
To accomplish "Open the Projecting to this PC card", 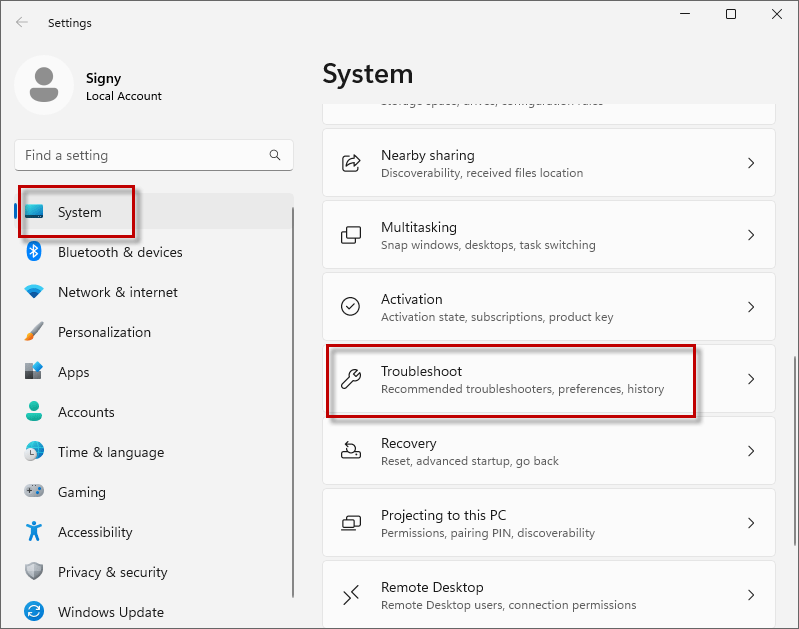I will click(x=549, y=523).
